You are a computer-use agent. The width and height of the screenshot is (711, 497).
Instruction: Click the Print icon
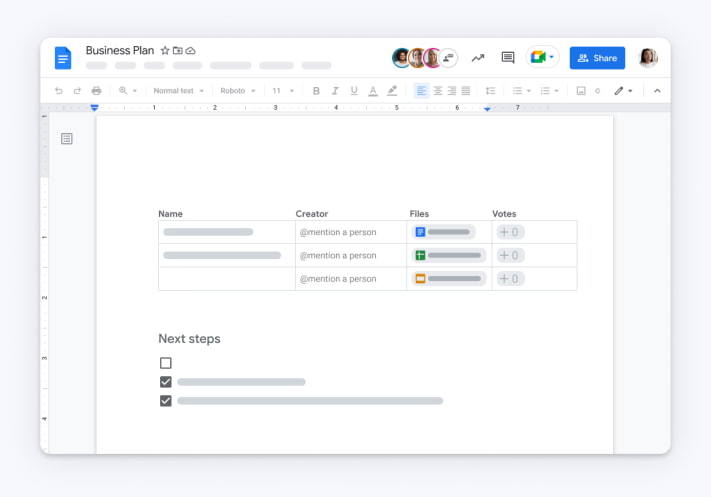click(96, 91)
